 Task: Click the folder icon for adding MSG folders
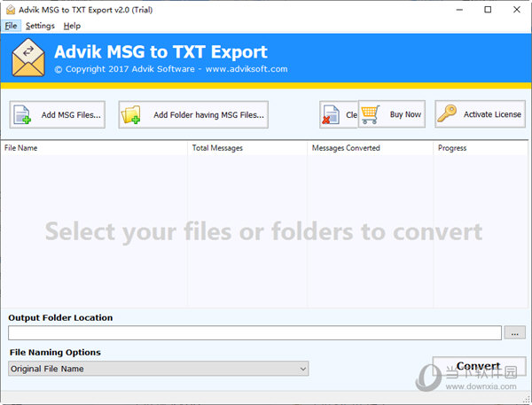(131, 114)
